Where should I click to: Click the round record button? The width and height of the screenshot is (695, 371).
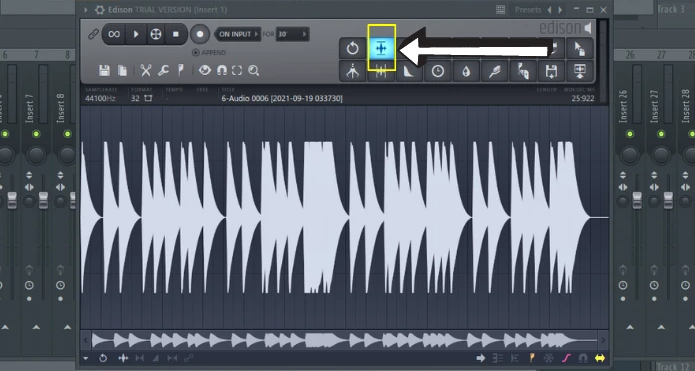[200, 34]
